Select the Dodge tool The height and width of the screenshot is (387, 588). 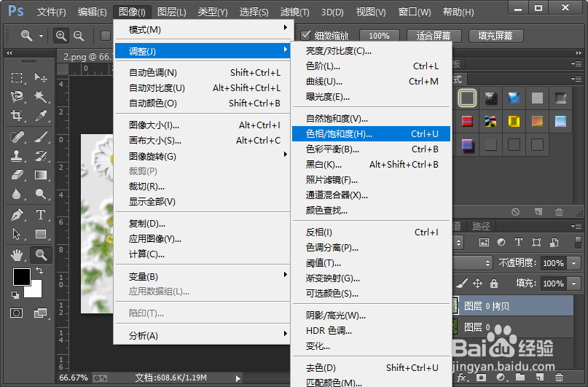pos(41,194)
